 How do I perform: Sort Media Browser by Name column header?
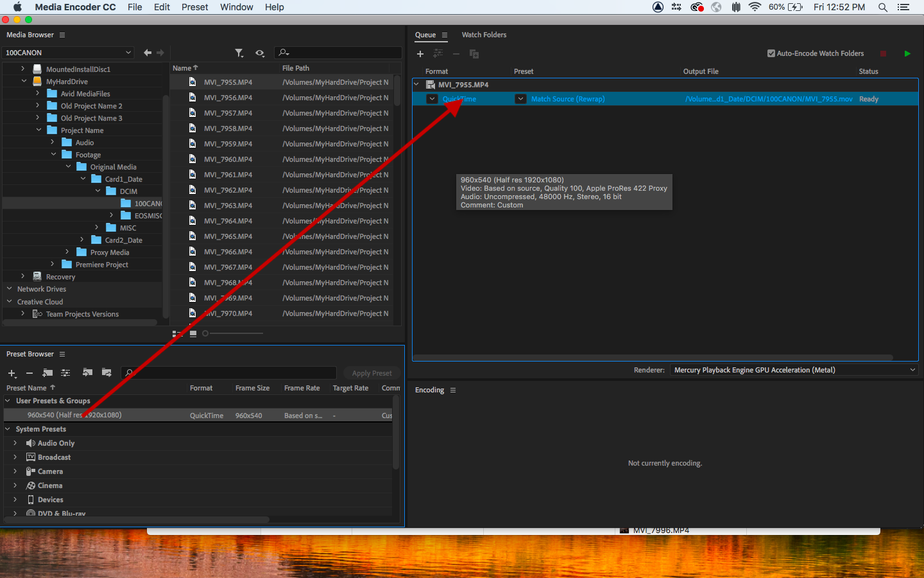182,68
